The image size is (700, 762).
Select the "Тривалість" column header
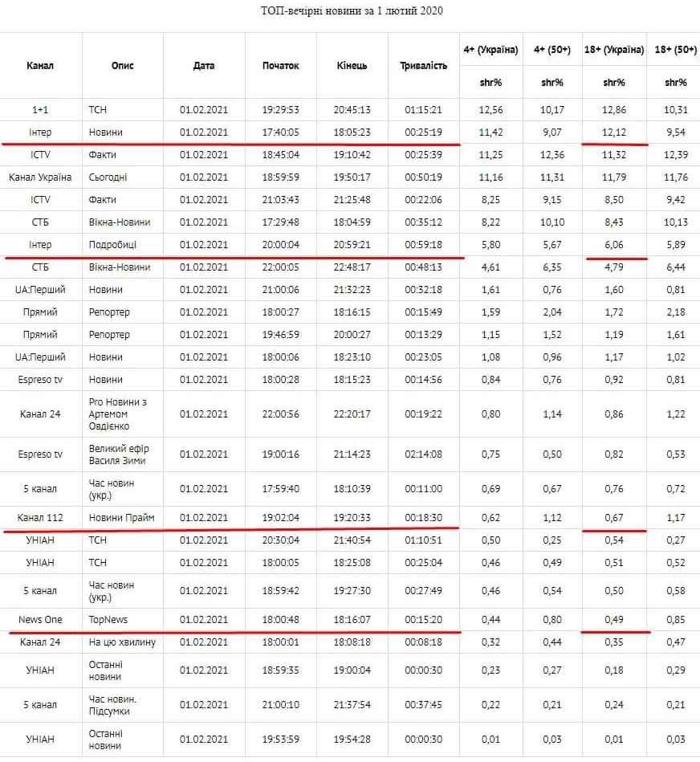click(423, 66)
